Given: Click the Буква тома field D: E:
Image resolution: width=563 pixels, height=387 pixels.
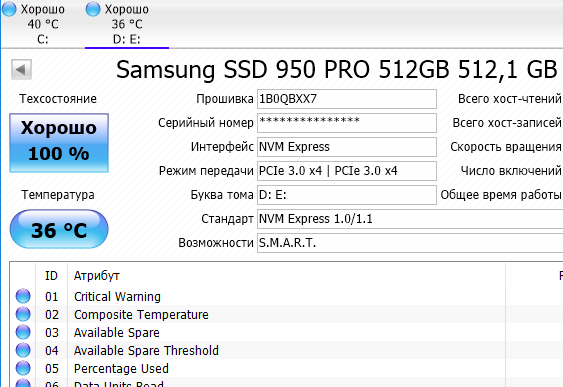Looking at the screenshot, I should point(347,195).
